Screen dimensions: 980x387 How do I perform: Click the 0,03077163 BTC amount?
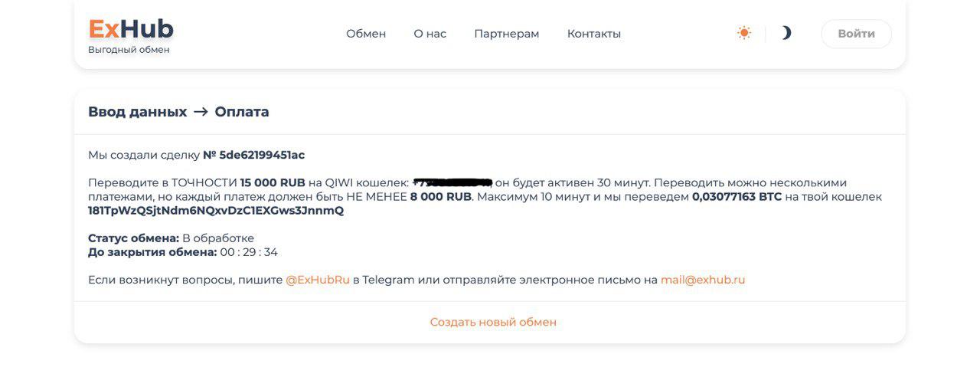pos(737,197)
